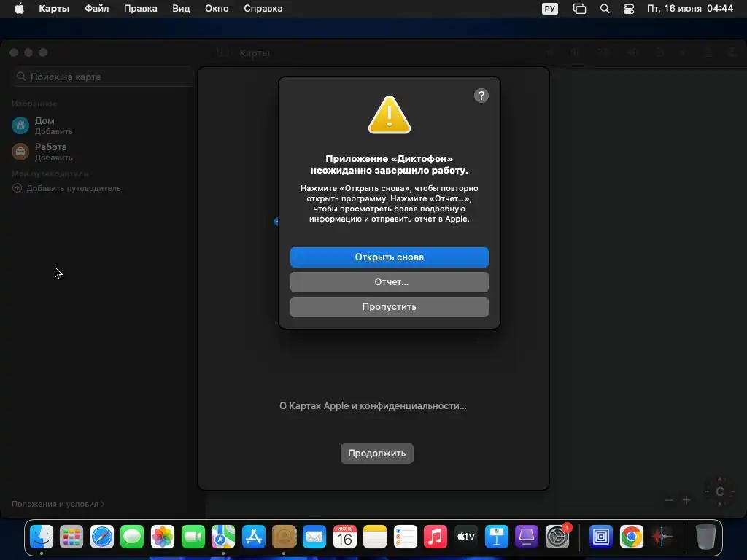747x560 pixels.
Task: Click blue concentric squares Dock icon
Action: point(601,537)
